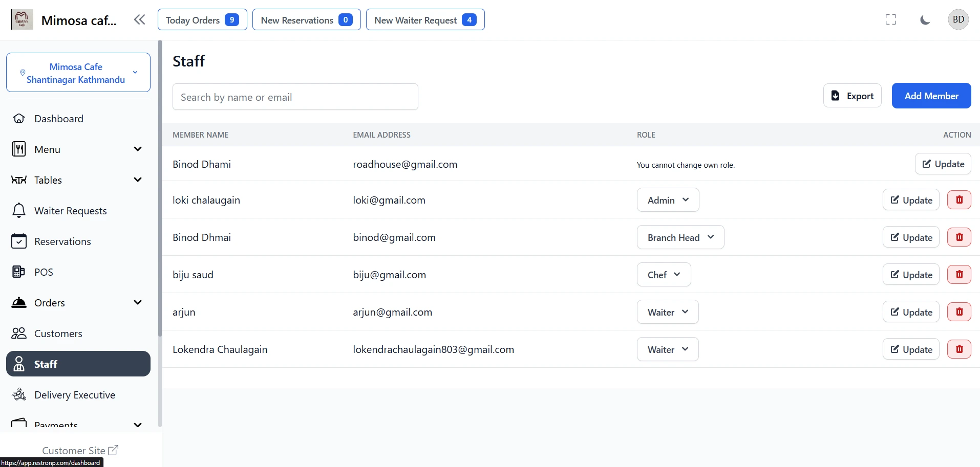The height and width of the screenshot is (467, 980).
Task: Click the Add Member button
Action: [931, 96]
